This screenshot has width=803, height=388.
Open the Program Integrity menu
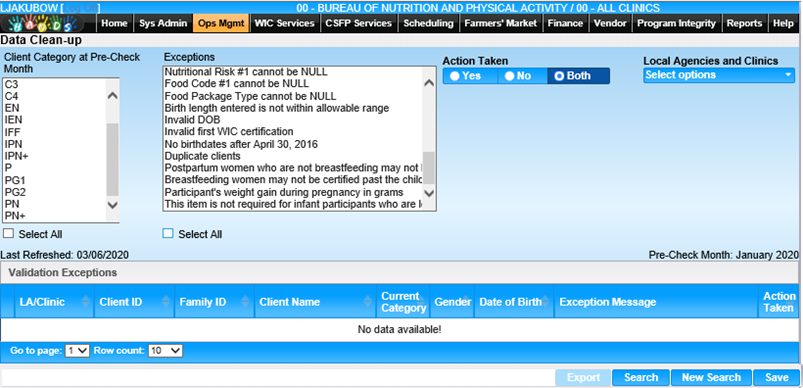(676, 24)
